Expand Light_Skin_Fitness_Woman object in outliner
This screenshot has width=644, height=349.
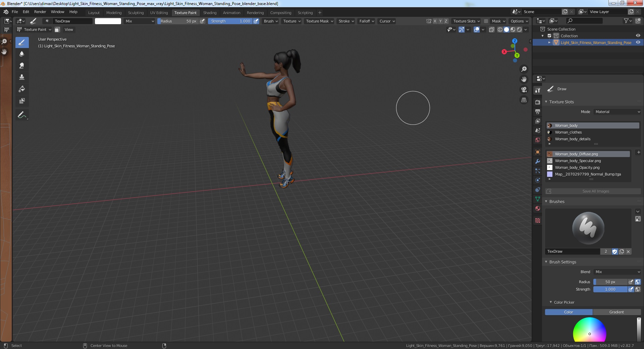[x=549, y=43]
